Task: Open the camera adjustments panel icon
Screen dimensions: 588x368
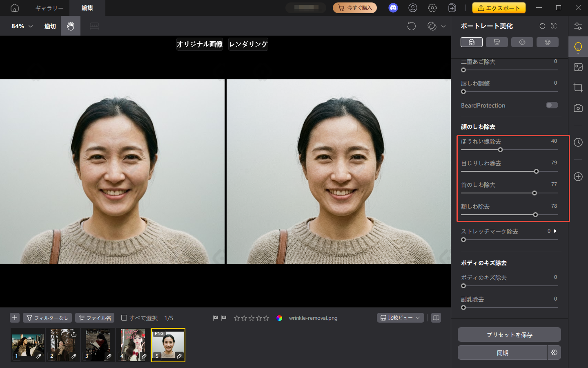Action: pos(578,108)
